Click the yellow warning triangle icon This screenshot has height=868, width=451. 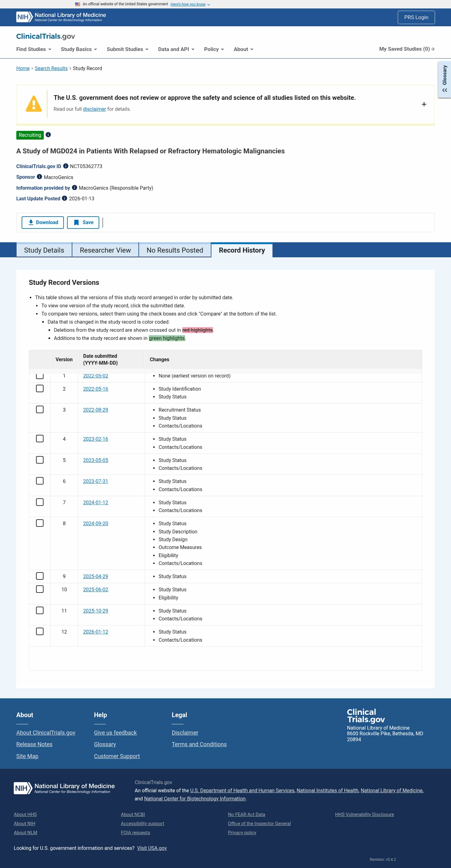tap(34, 104)
